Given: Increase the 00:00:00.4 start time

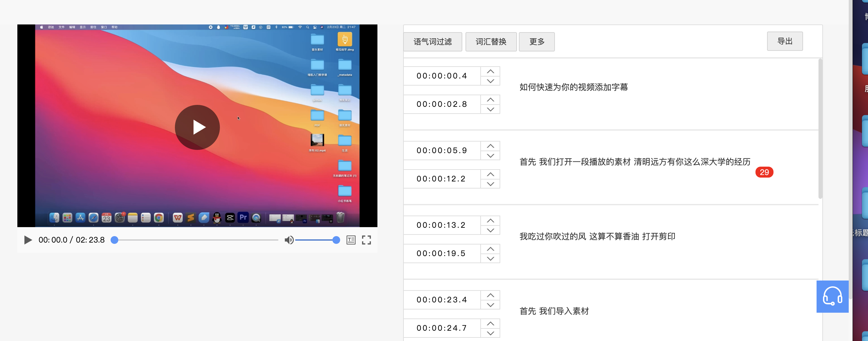Looking at the screenshot, I should click(x=490, y=71).
